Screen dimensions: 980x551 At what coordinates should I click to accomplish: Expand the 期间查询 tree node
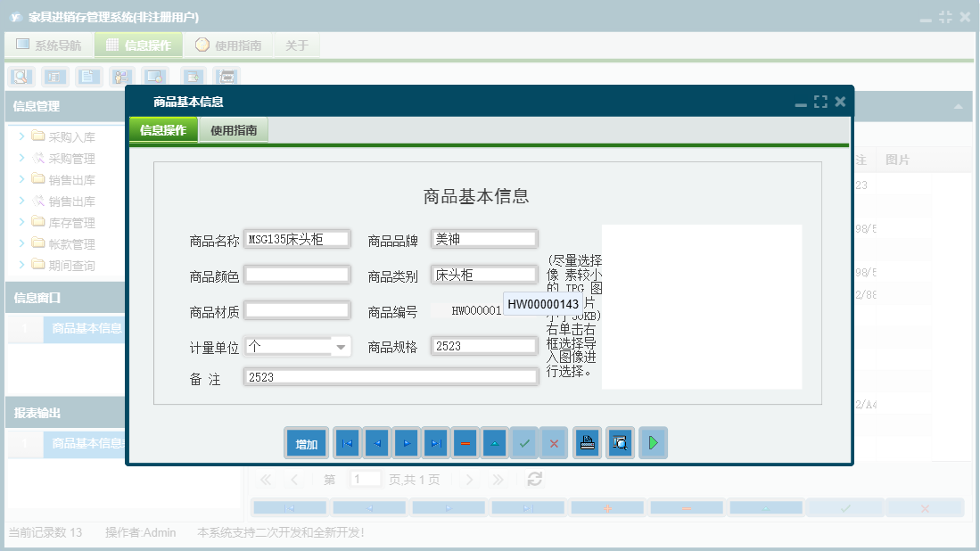tap(20, 265)
